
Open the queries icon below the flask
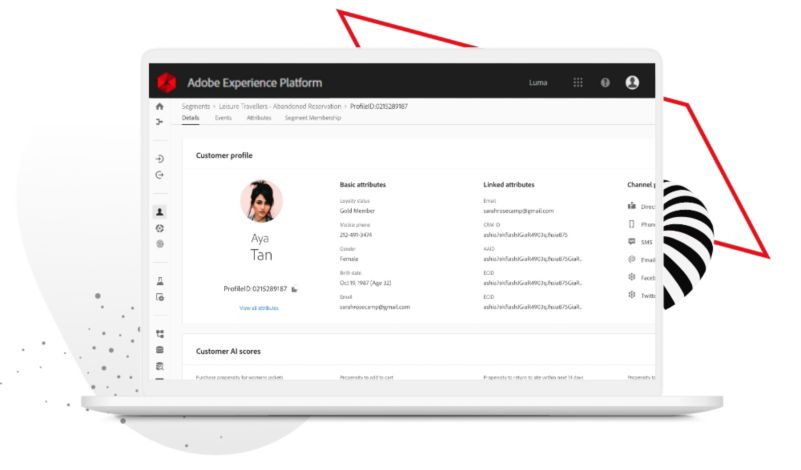[159, 297]
